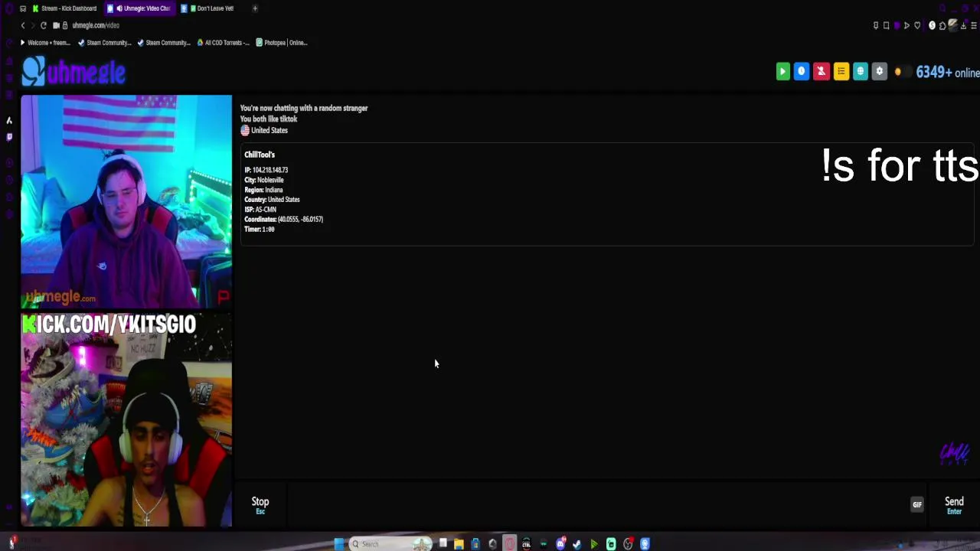Open the first Steam Community bookmark
Viewport: 980px width, 551px height.
pyautogui.click(x=105, y=43)
